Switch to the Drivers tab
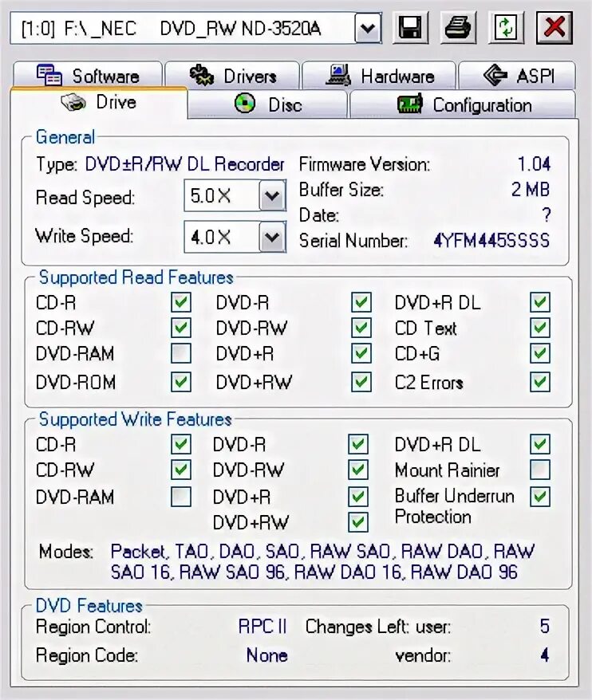Image resolution: width=592 pixels, height=700 pixels. click(x=232, y=76)
